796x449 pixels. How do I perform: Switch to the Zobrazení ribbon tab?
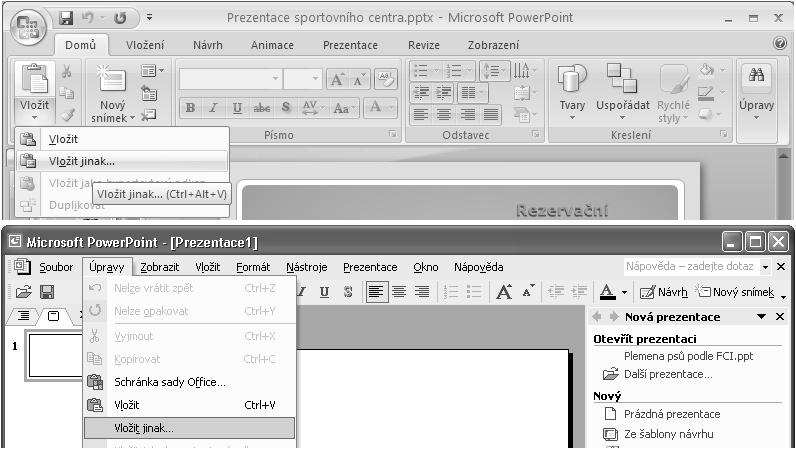point(493,45)
